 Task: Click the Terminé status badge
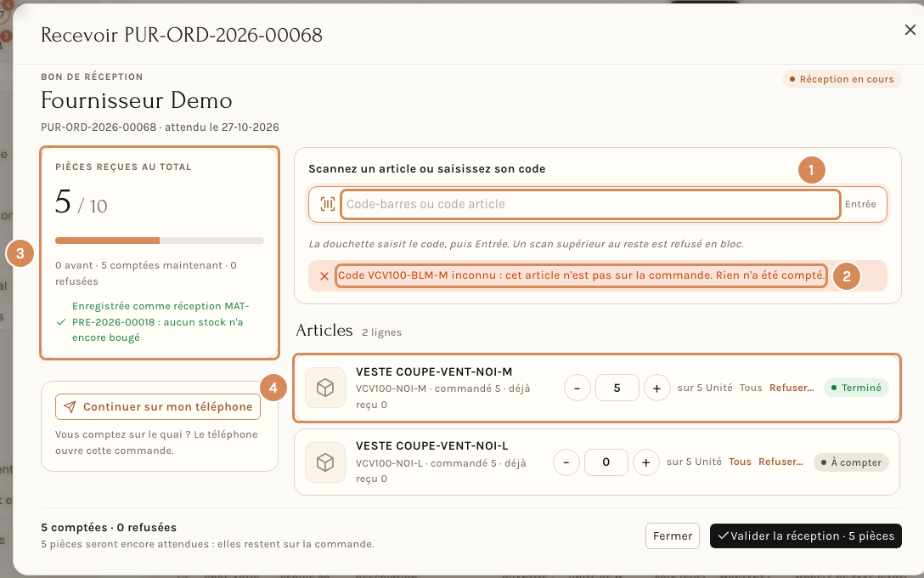(x=856, y=388)
